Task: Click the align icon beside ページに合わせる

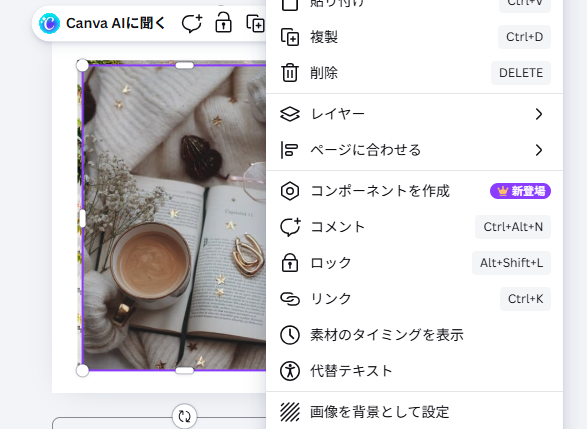Action: click(x=289, y=150)
